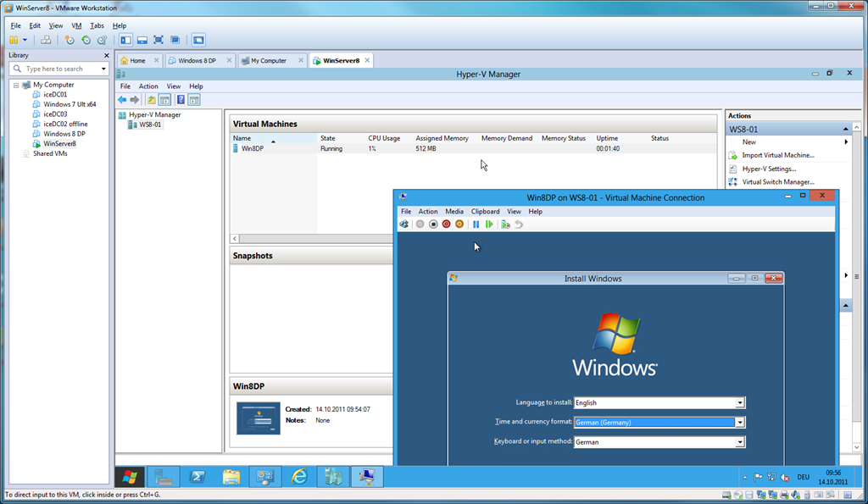The width and height of the screenshot is (868, 504).
Task: Go forward in Hyper-V Manager toolbar
Action: coord(135,100)
